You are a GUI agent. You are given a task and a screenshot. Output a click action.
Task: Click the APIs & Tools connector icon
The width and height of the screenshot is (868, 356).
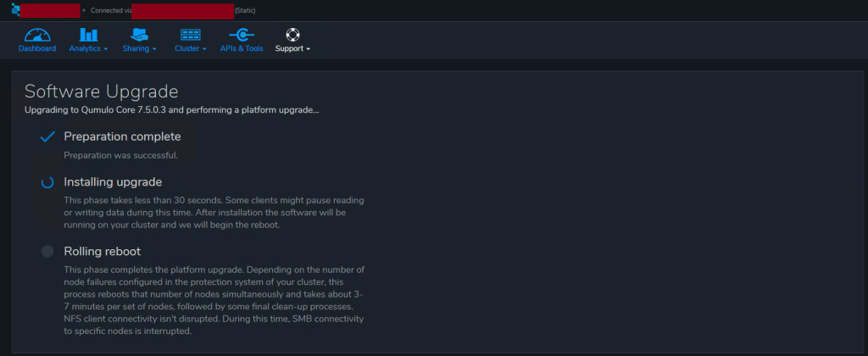coord(242,35)
